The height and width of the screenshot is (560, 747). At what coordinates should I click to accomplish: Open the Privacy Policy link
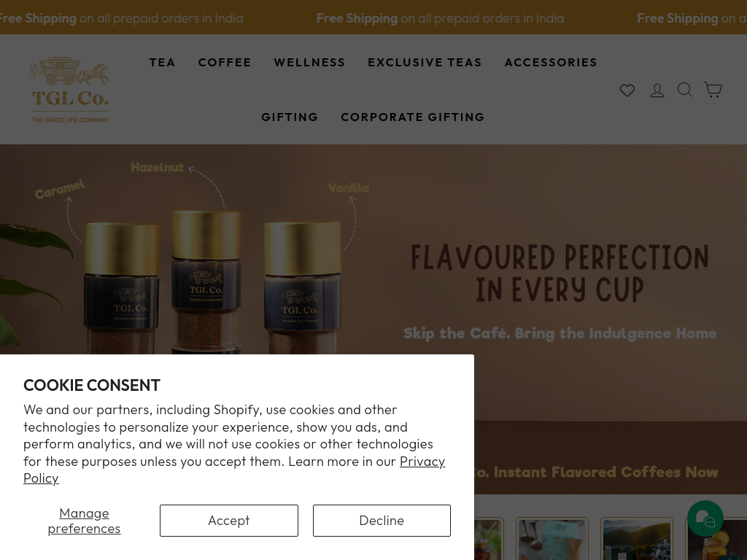pyautogui.click(x=234, y=470)
